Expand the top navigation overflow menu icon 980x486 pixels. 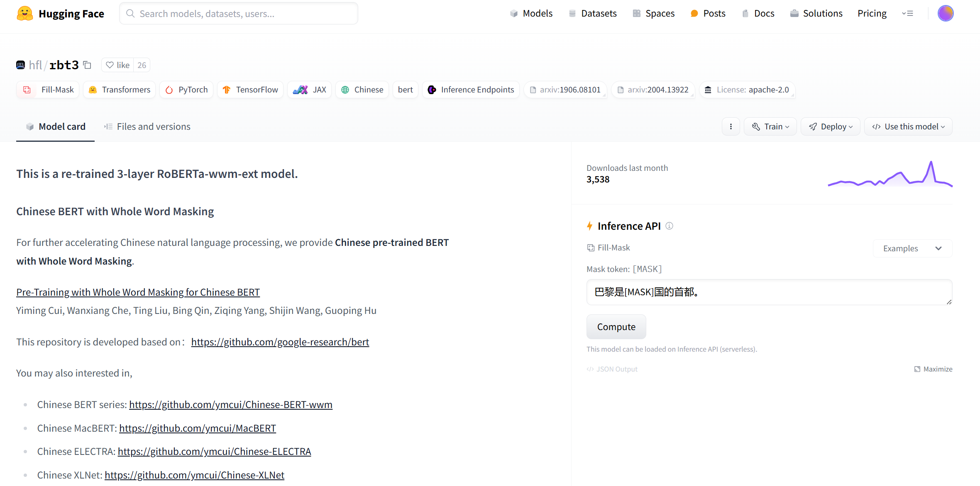(x=907, y=13)
